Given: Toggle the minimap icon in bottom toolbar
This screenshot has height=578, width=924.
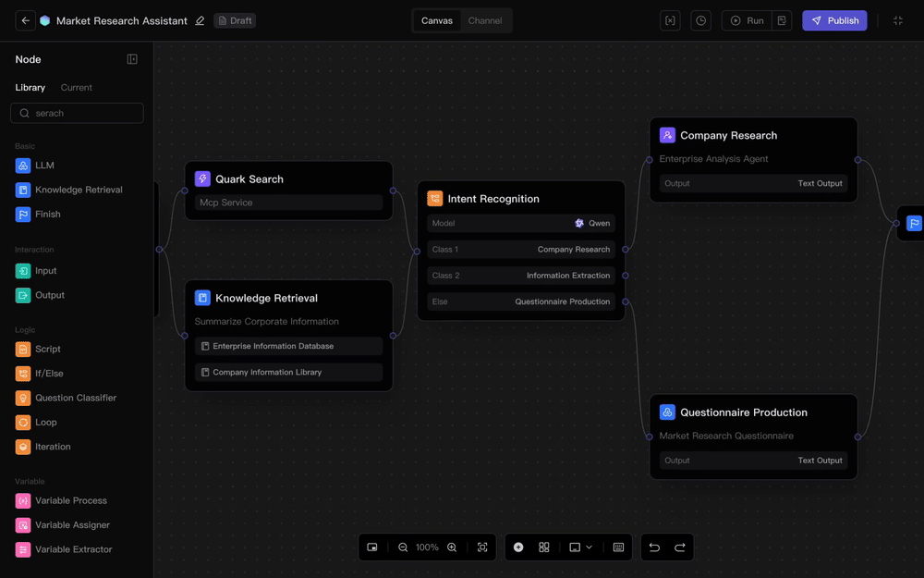Looking at the screenshot, I should 372,547.
